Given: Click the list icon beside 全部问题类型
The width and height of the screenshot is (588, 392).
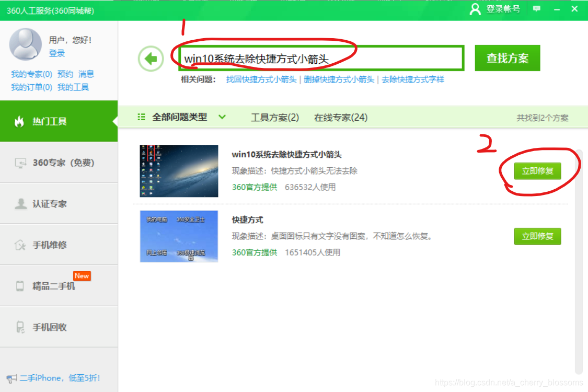Looking at the screenshot, I should coord(141,117).
